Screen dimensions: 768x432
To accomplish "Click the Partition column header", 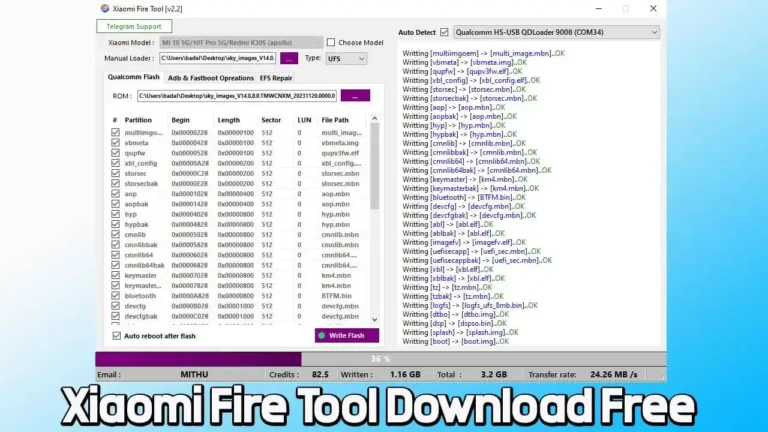I will point(138,120).
